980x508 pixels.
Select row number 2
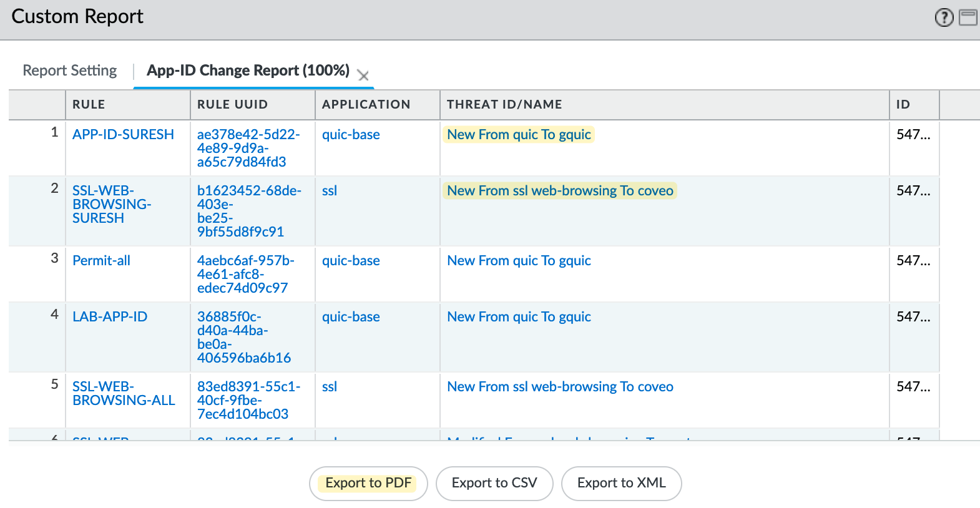[x=55, y=188]
